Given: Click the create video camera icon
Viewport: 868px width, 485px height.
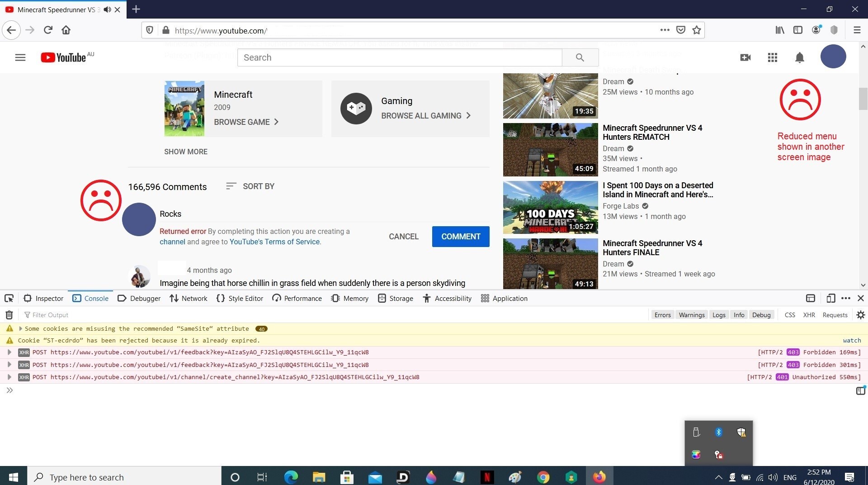Looking at the screenshot, I should [x=745, y=57].
